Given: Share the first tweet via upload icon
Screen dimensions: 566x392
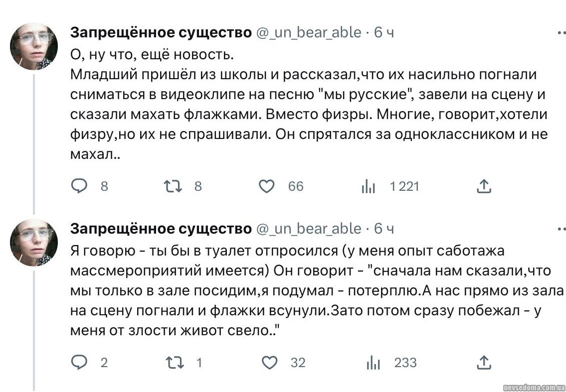Looking at the screenshot, I should point(484,186).
